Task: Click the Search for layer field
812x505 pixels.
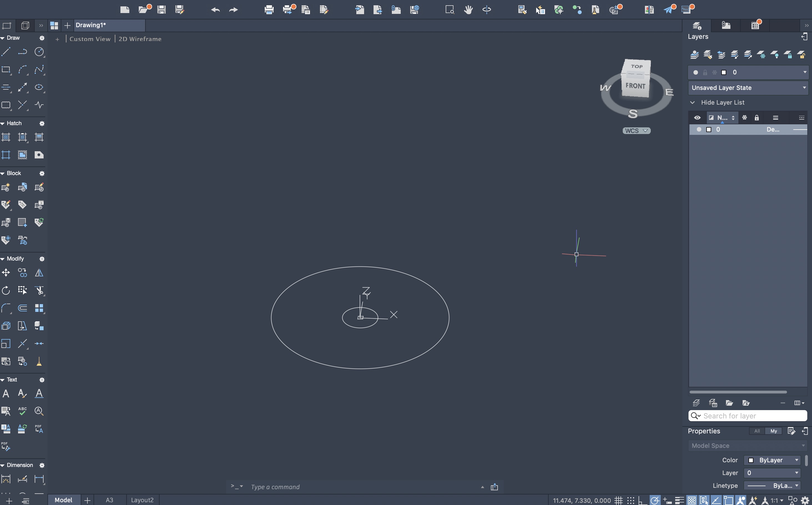Action: tap(752, 416)
